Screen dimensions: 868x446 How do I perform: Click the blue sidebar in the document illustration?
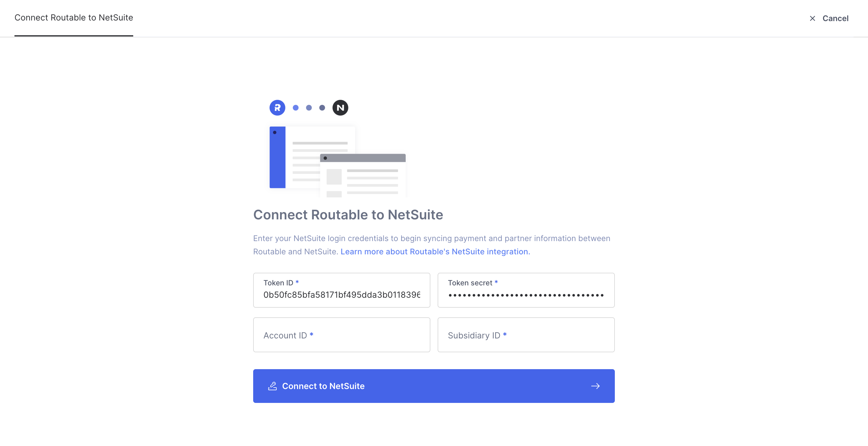[x=277, y=157]
